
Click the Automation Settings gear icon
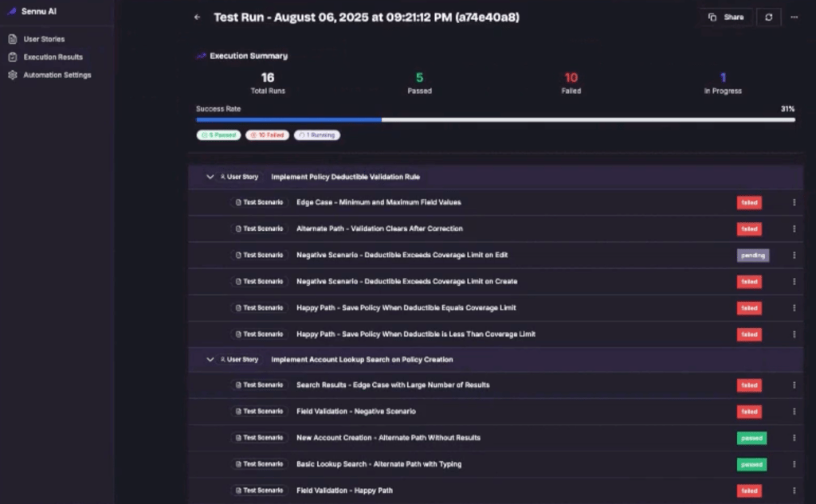(13, 75)
